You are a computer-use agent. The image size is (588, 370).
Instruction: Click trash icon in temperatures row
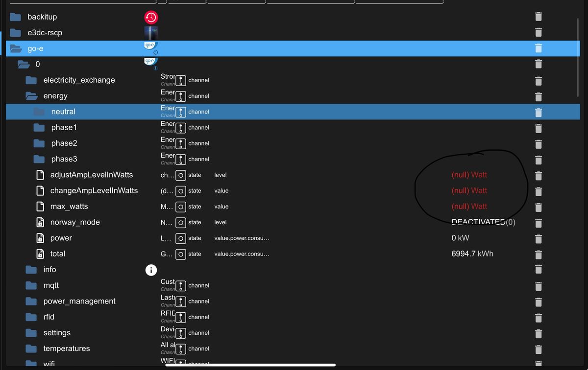538,348
